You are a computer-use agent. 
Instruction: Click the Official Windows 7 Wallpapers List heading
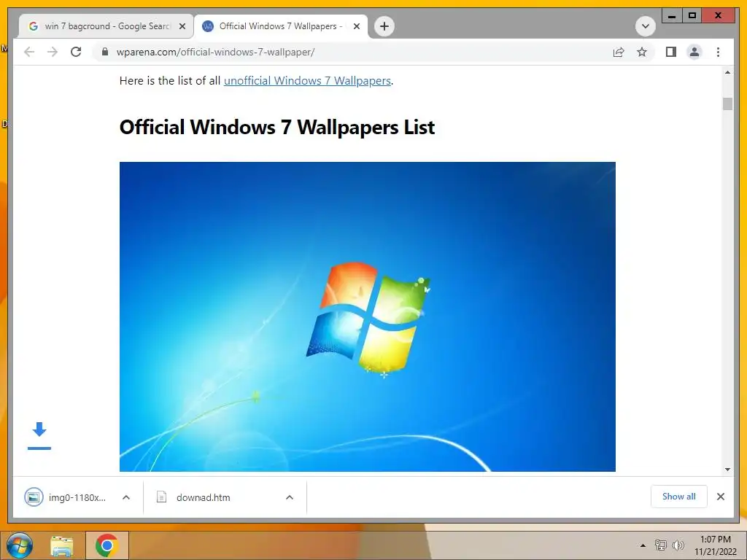[276, 127]
